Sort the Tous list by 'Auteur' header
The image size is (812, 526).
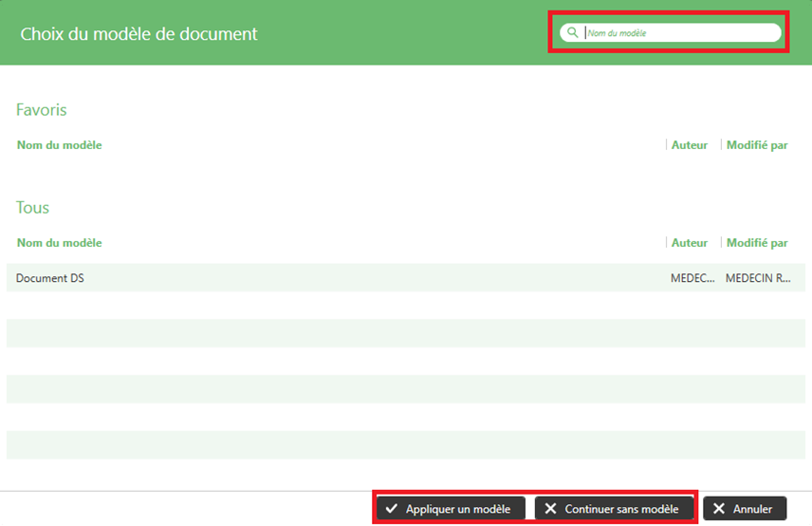pos(690,243)
